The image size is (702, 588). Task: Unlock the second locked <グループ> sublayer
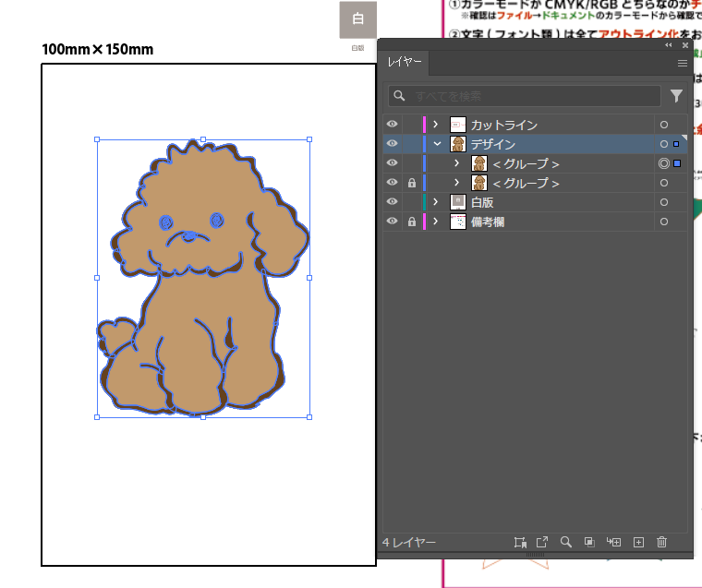(411, 183)
